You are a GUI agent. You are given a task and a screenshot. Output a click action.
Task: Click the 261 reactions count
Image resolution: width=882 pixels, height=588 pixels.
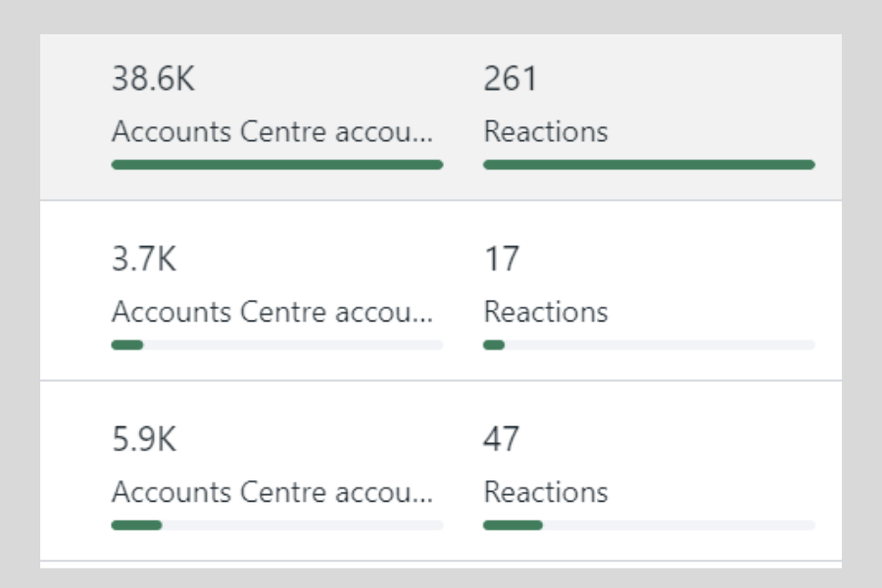[x=511, y=80]
